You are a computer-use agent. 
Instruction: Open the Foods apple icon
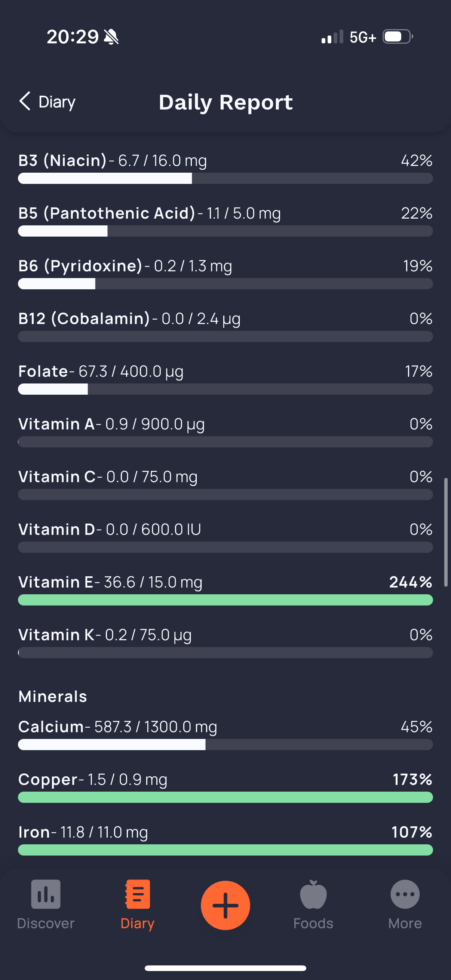pyautogui.click(x=313, y=894)
